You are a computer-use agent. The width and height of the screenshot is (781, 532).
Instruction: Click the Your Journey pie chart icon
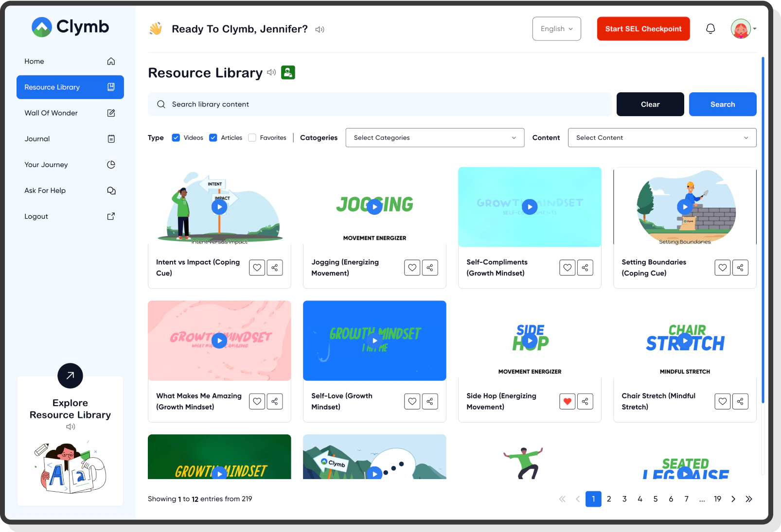coord(111,164)
